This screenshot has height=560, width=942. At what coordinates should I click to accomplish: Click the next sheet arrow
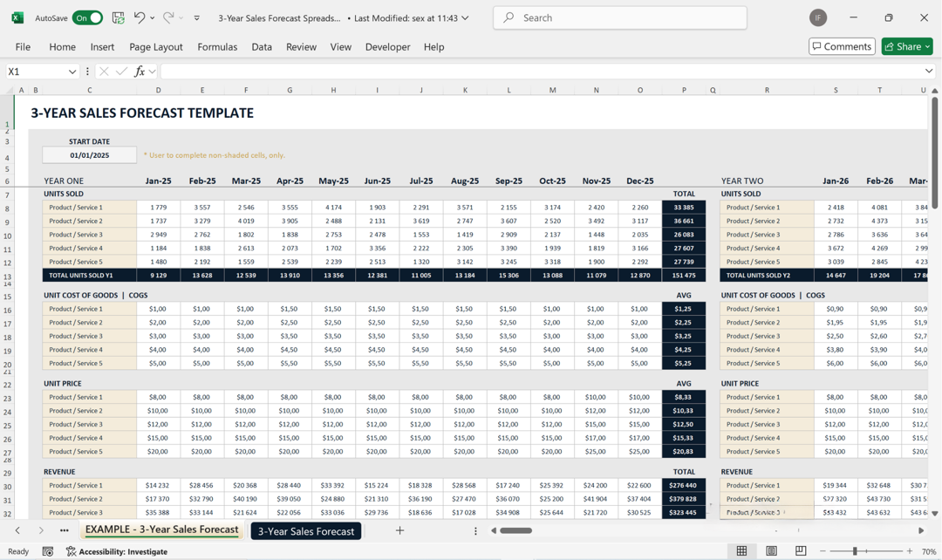pyautogui.click(x=41, y=530)
